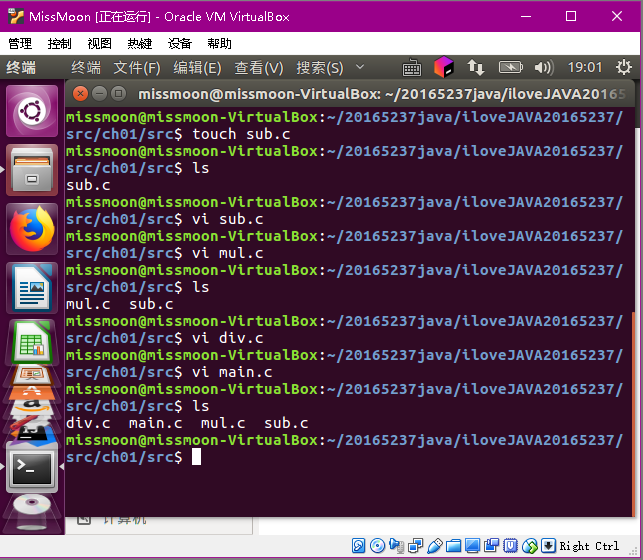Open the 视图 menu in VirtualBox
The width and height of the screenshot is (643, 560).
pos(99,43)
